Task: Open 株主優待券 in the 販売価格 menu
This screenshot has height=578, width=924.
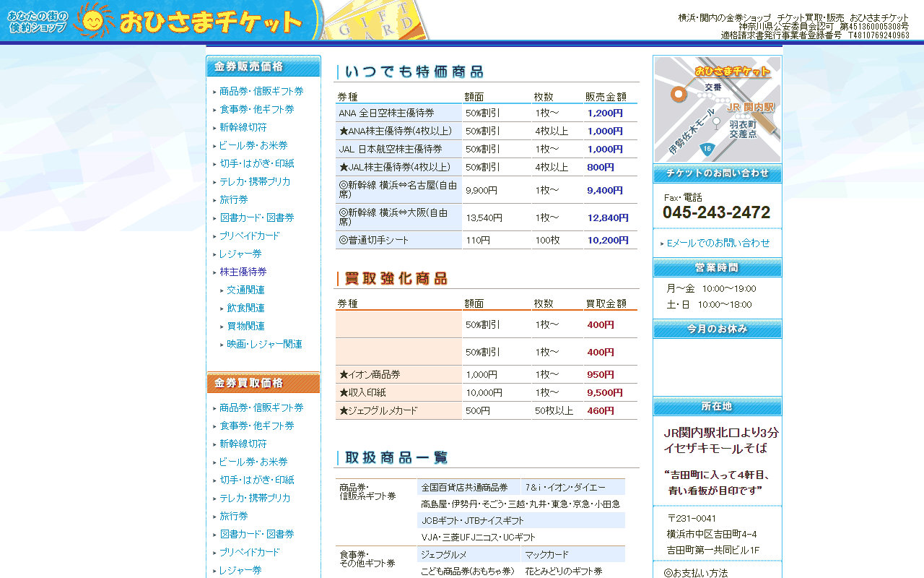Action: pyautogui.click(x=243, y=272)
